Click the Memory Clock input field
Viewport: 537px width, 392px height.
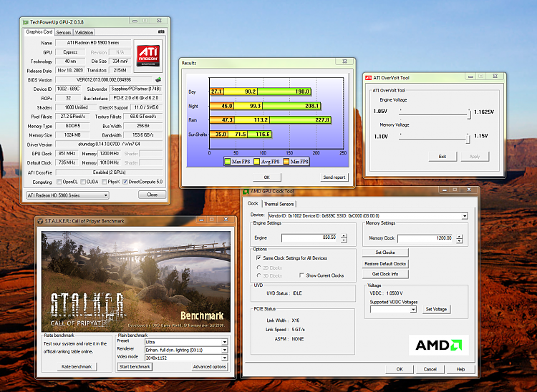tap(426, 238)
